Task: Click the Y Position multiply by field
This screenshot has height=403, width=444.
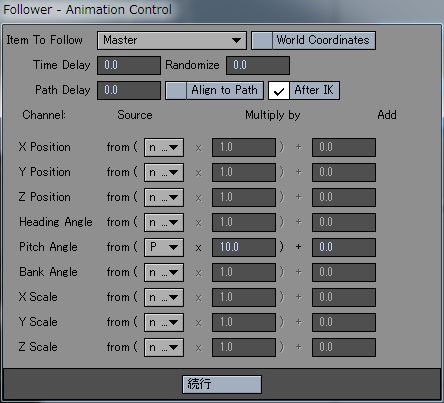Action: pyautogui.click(x=244, y=172)
